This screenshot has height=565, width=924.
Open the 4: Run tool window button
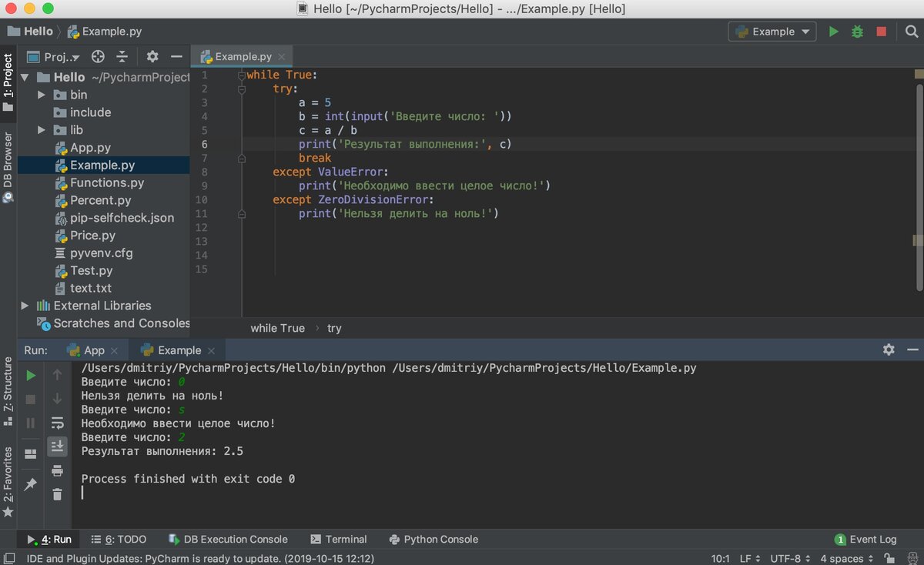(49, 540)
